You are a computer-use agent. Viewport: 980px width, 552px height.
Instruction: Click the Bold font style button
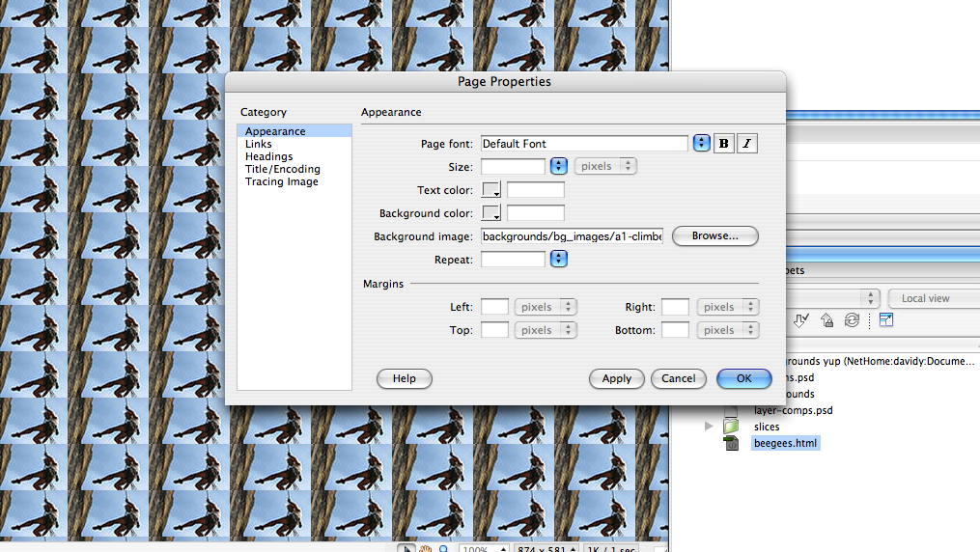coord(724,144)
